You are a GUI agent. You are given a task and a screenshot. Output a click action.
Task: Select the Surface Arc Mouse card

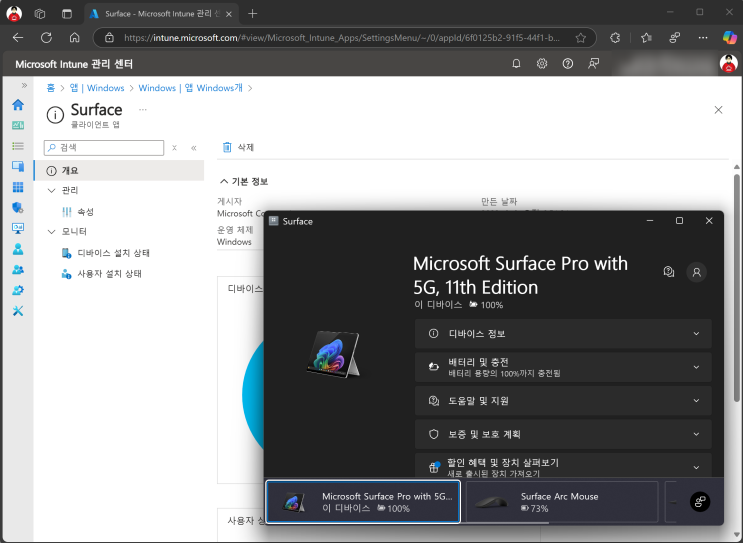tap(562, 502)
